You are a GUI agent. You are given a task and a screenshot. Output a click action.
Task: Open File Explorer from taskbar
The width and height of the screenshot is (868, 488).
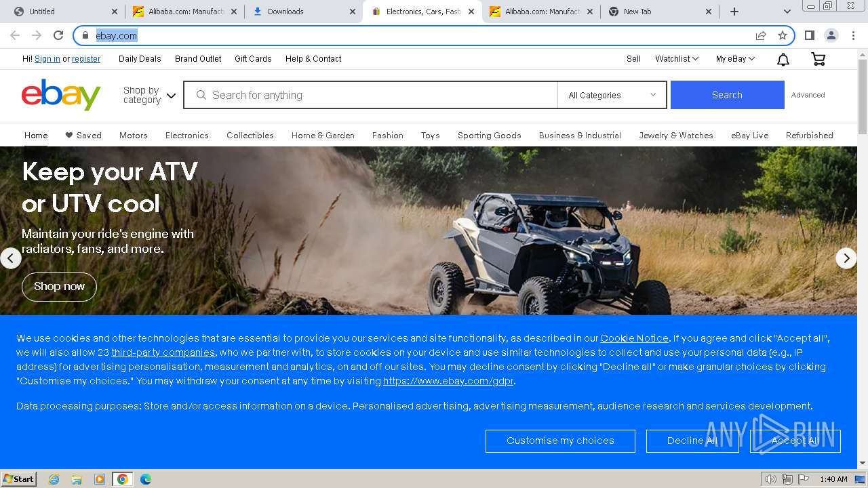tap(77, 479)
